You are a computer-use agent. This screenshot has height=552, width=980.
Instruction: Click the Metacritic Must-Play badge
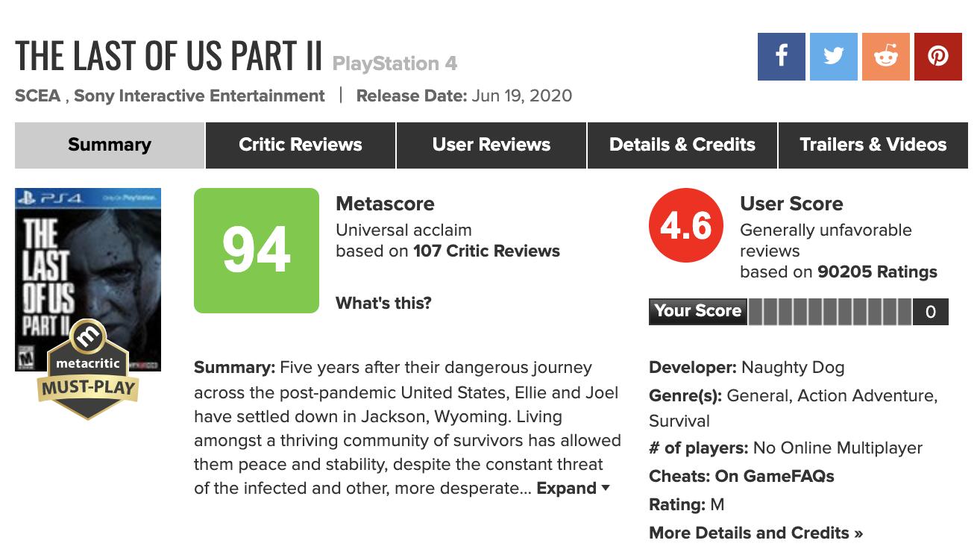88,374
